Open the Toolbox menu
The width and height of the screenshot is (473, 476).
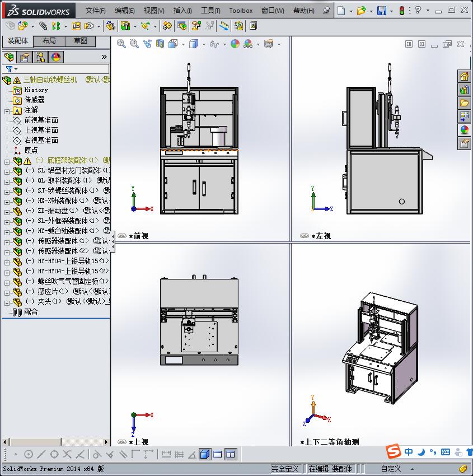(241, 11)
